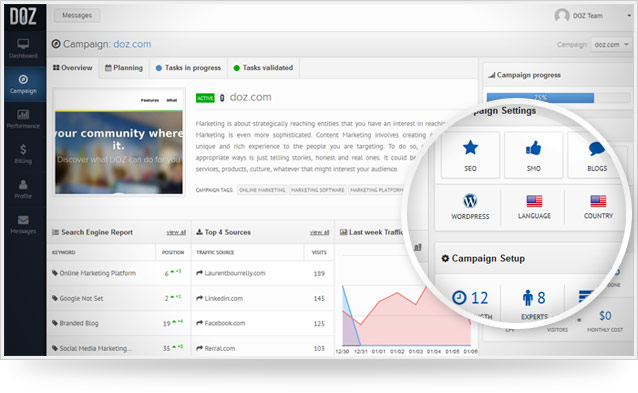The height and width of the screenshot is (393, 638).
Task: Open Dashboard from the sidebar
Action: pos(23,48)
